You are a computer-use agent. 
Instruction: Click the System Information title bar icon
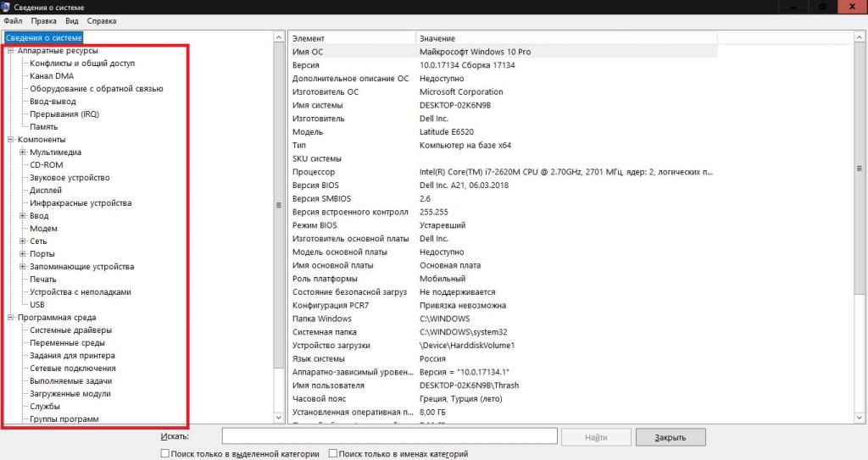[x=6, y=7]
